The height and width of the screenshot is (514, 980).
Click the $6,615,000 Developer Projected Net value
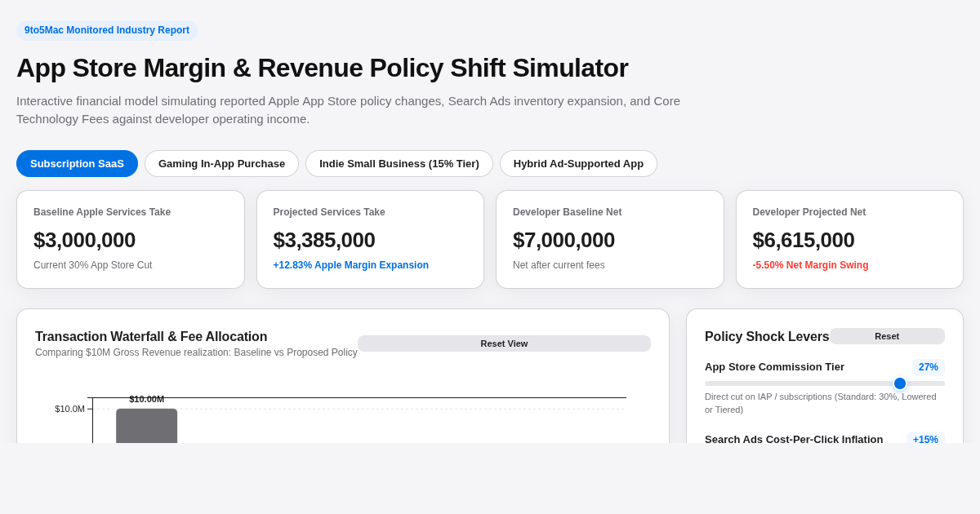[x=804, y=240]
